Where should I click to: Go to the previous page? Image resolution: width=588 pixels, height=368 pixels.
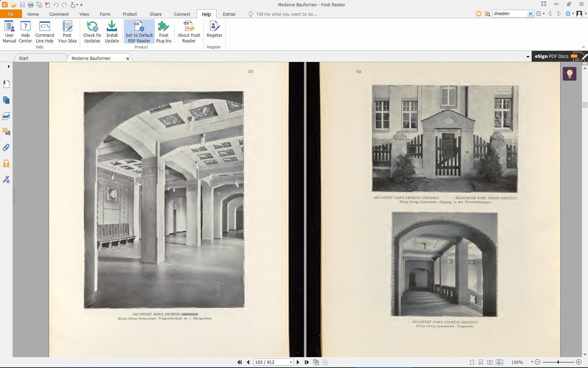coord(248,362)
